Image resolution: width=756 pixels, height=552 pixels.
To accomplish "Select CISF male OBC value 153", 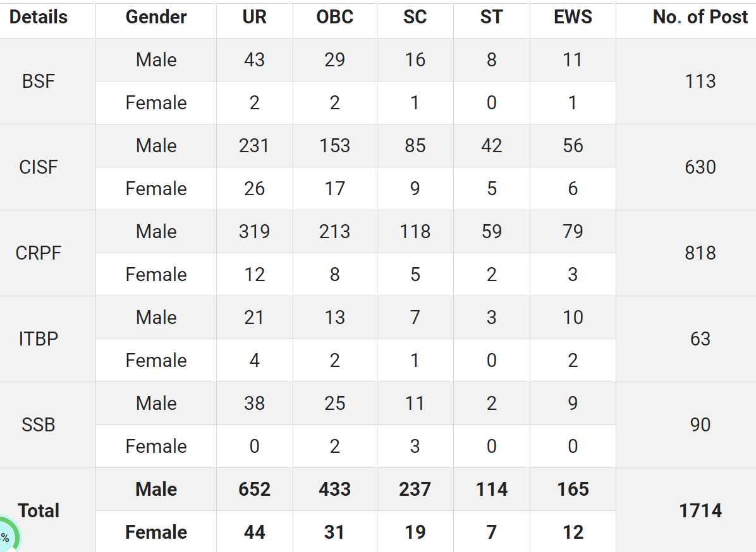I will click(334, 146).
